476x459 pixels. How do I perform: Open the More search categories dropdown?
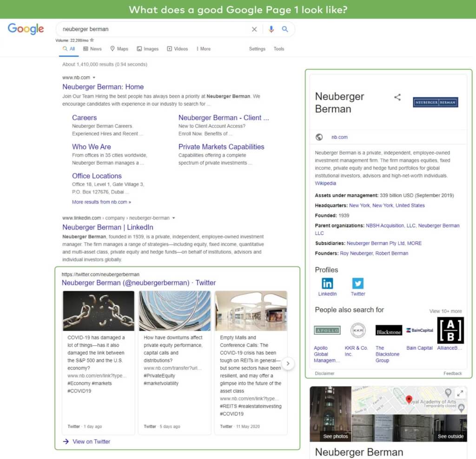pos(203,48)
